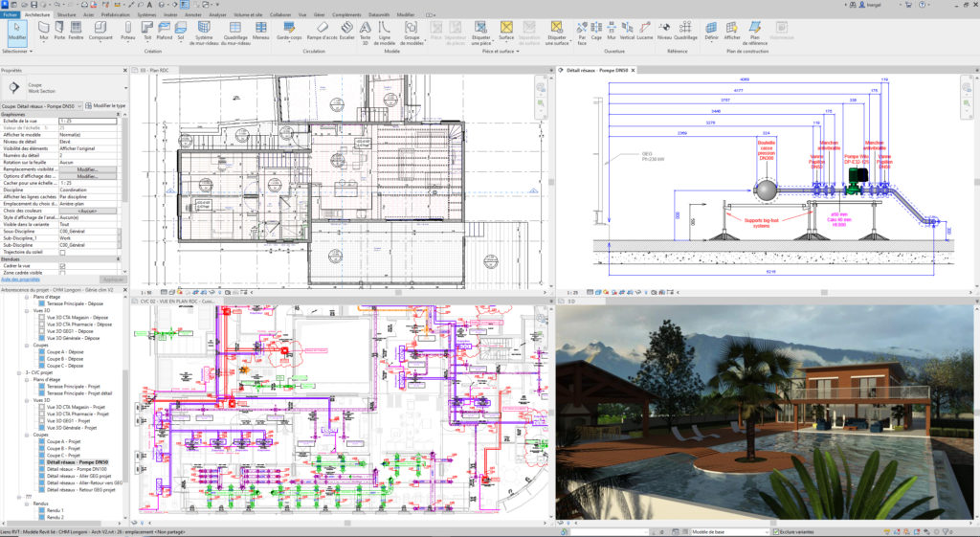
Task: Open the Annoter ribbon tab
Action: click(x=193, y=14)
